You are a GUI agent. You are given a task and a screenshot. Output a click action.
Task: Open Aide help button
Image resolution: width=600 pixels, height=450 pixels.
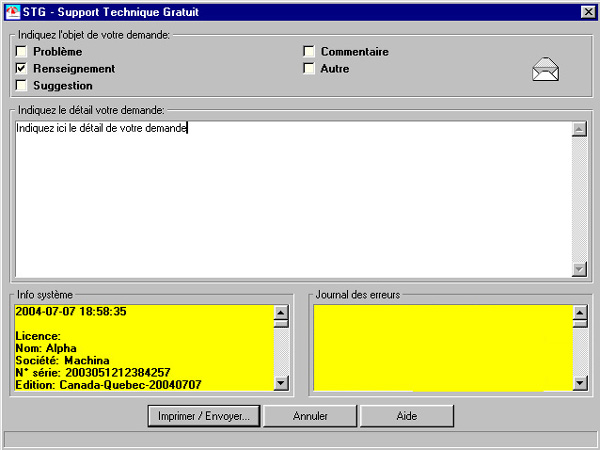click(x=406, y=415)
